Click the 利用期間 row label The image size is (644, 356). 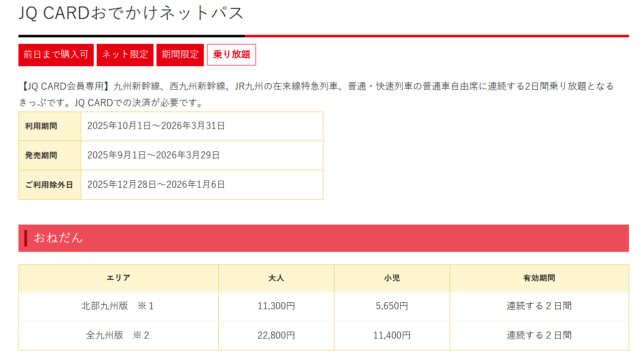[41, 126]
